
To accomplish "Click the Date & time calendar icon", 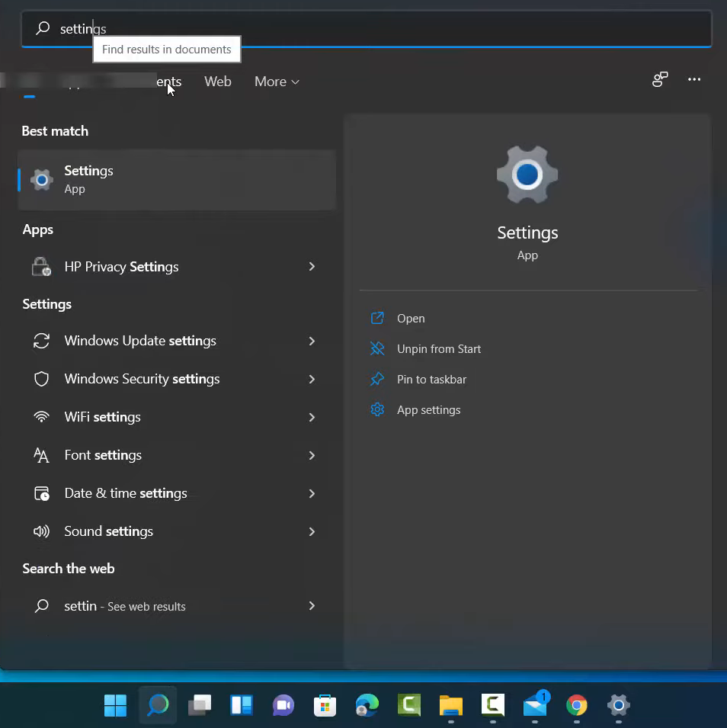I will (42, 493).
